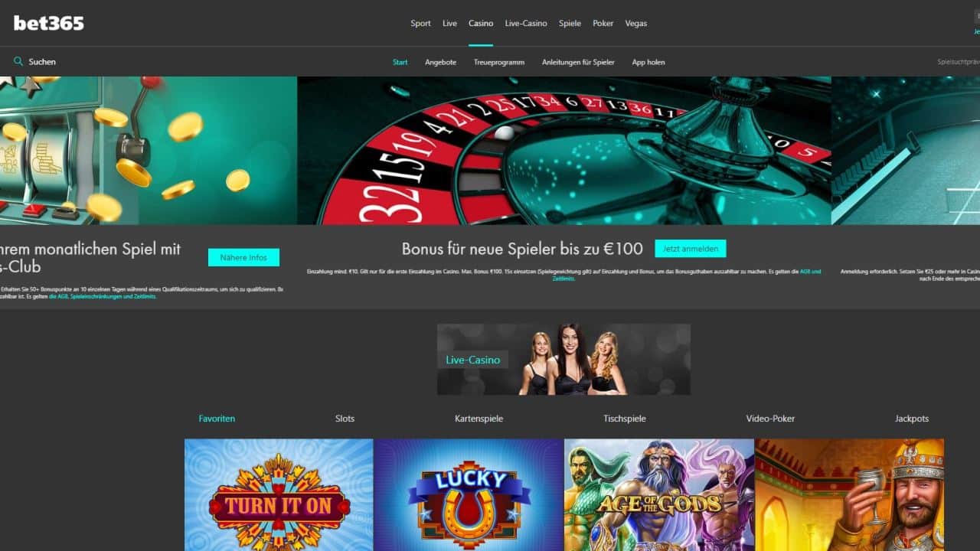
Task: Click the search magnifier icon
Action: [18, 61]
